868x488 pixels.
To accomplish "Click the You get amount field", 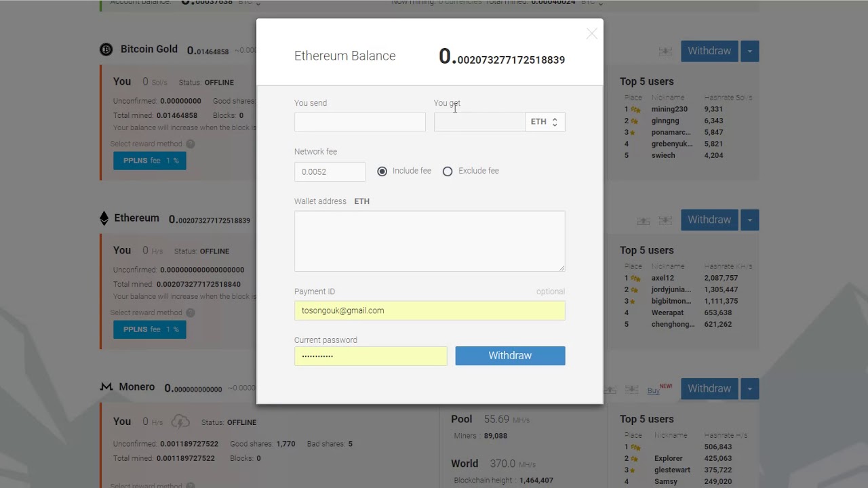I will click(x=479, y=122).
